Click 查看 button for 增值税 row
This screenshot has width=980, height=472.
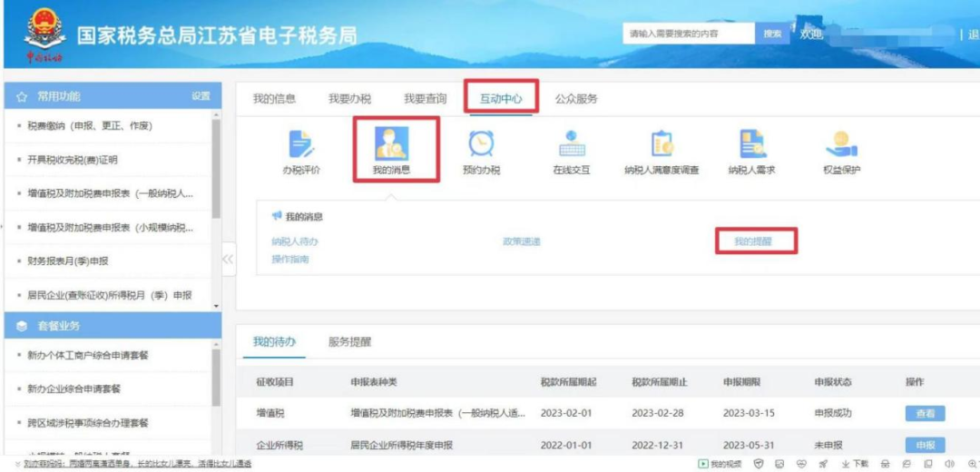[x=925, y=413]
